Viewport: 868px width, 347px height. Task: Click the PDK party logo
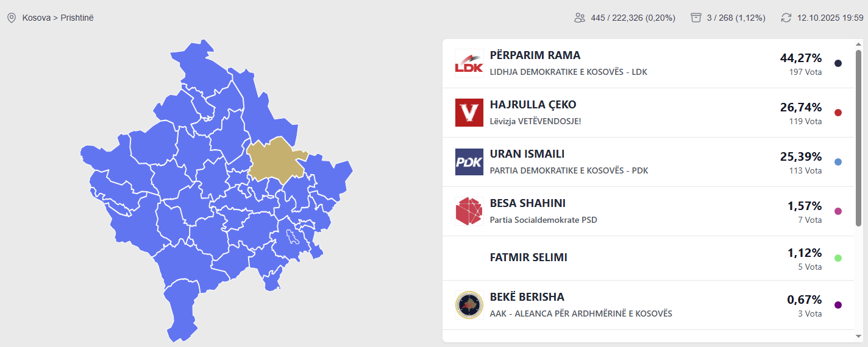pyautogui.click(x=469, y=162)
